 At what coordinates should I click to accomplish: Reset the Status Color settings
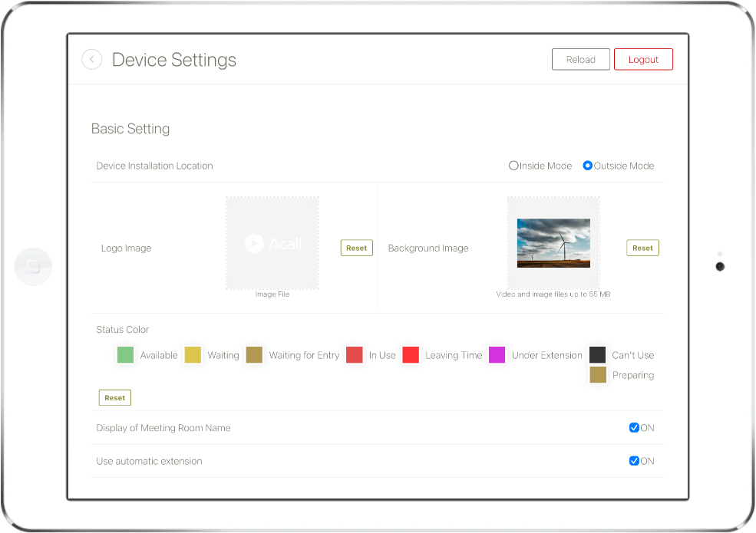click(115, 397)
